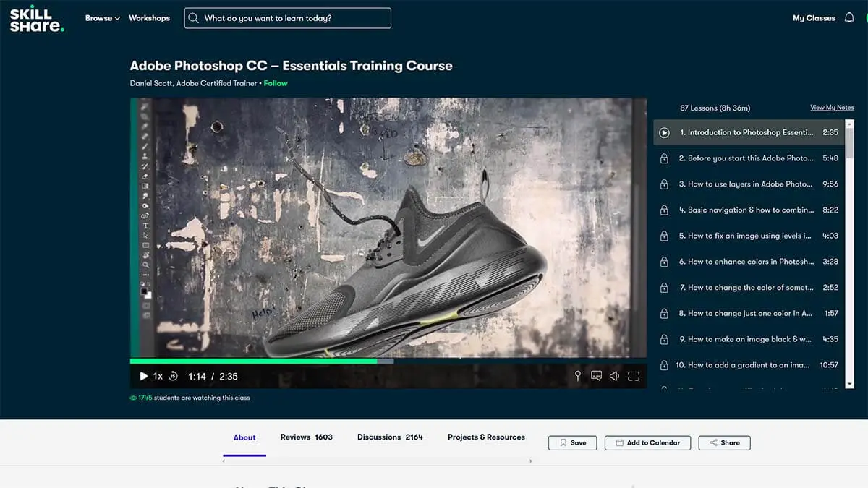Switch to the Projects & Resources tab

[x=486, y=437]
